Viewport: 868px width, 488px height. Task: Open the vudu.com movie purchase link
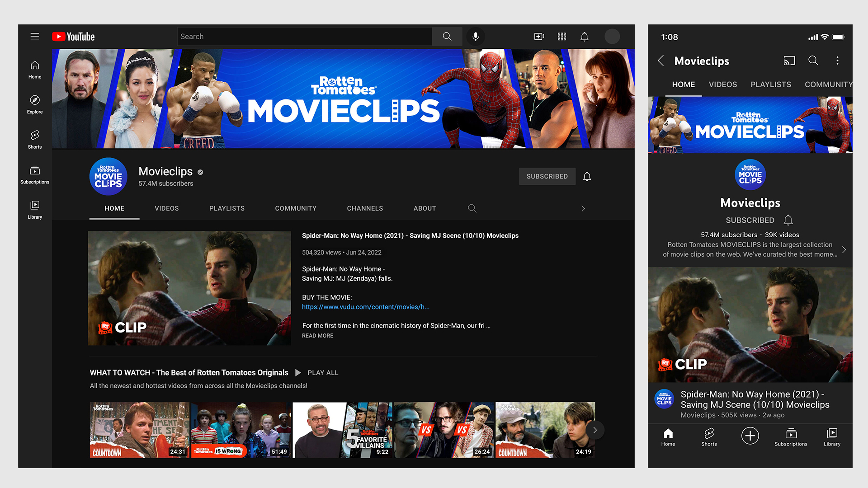click(366, 307)
